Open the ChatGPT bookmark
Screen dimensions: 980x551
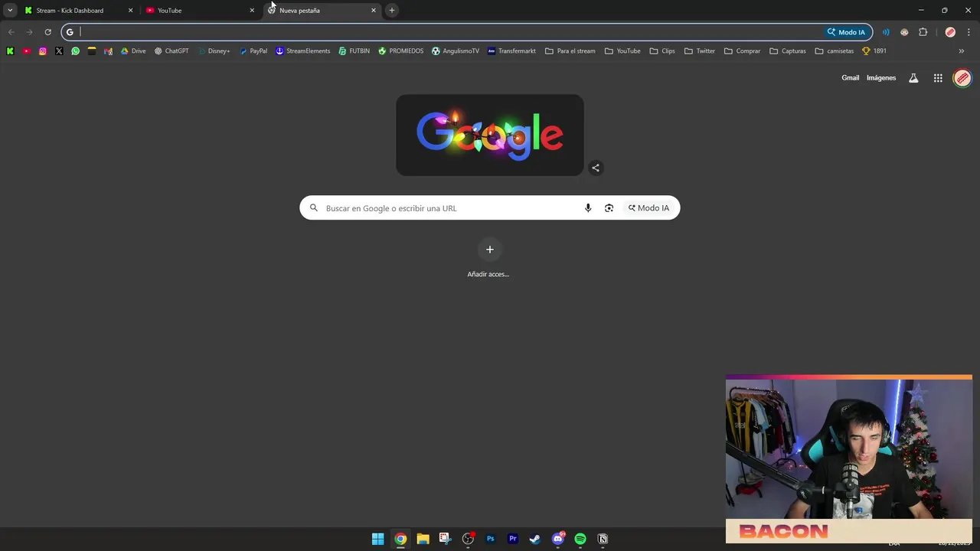pyautogui.click(x=171, y=51)
